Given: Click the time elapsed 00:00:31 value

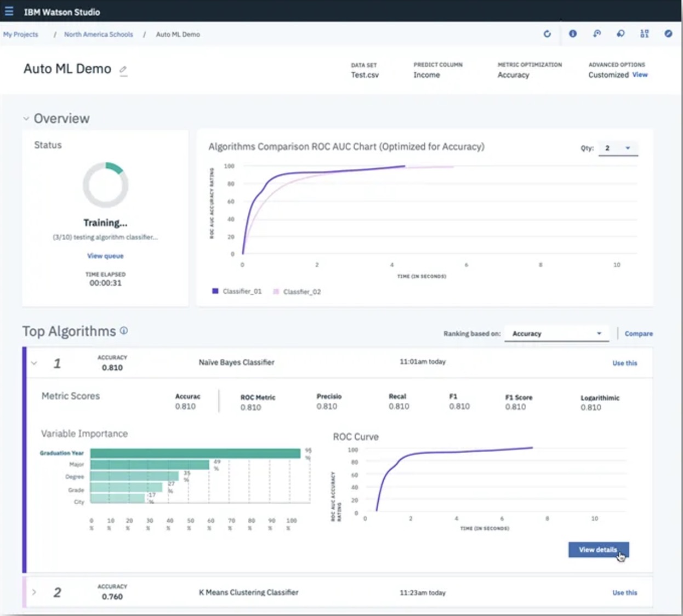Looking at the screenshot, I should 105,283.
